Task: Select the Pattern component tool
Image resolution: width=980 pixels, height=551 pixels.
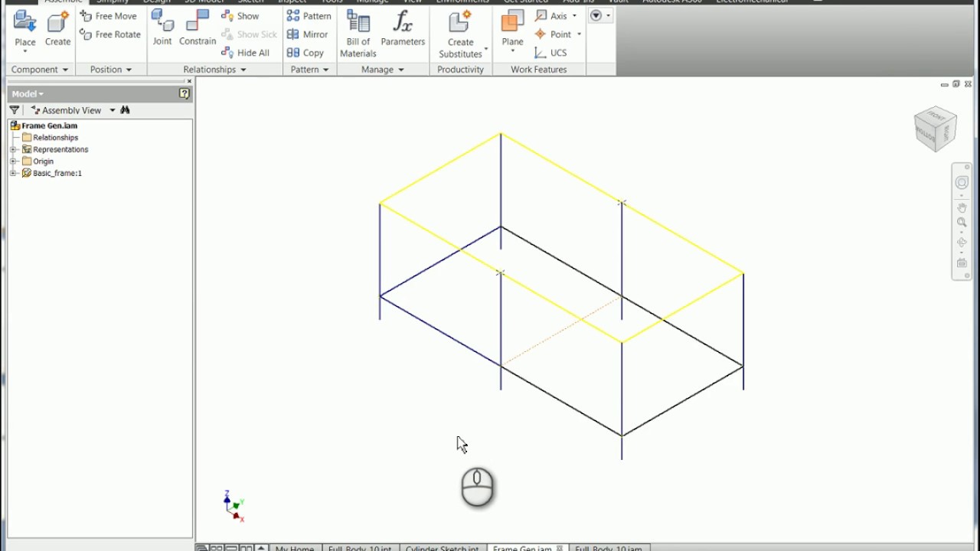Action: point(309,16)
